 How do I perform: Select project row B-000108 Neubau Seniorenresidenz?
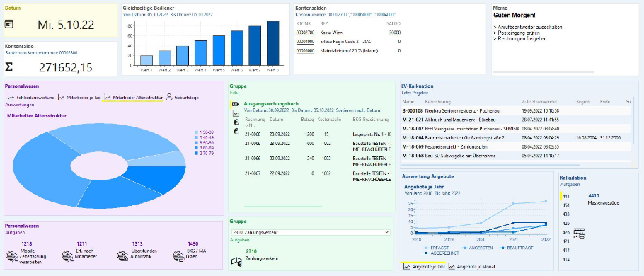tap(515, 111)
